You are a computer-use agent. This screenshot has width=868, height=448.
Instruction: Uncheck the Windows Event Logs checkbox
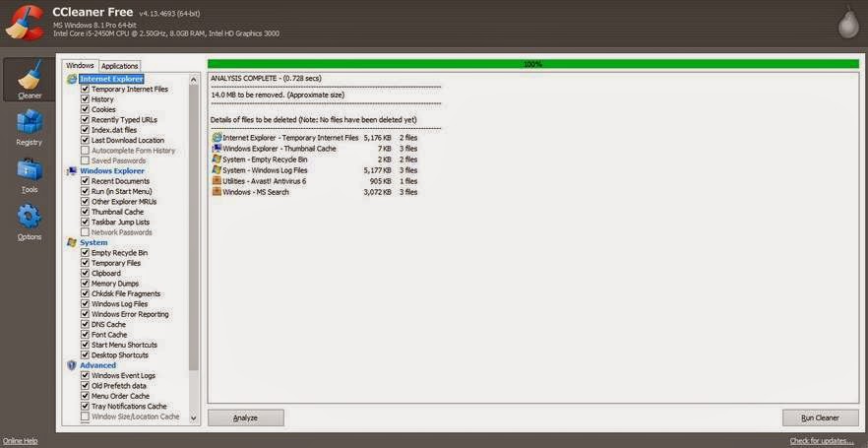[85, 375]
